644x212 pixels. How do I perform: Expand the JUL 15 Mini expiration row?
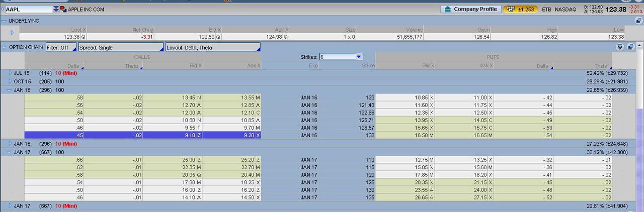point(10,73)
